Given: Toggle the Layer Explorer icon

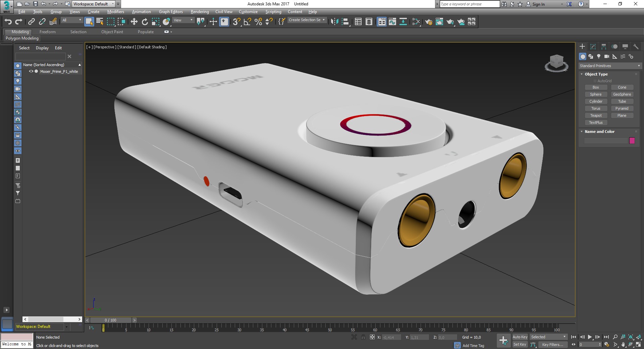Looking at the screenshot, I should 369,22.
